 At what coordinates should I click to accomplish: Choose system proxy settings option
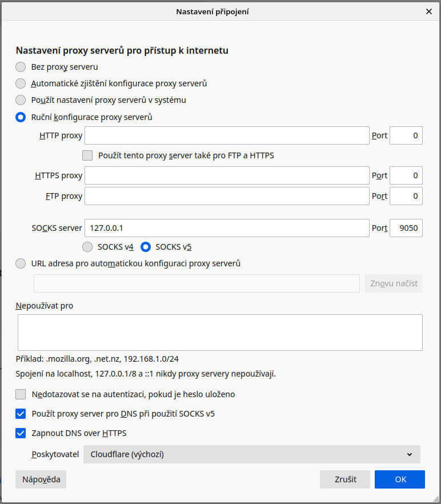click(21, 100)
